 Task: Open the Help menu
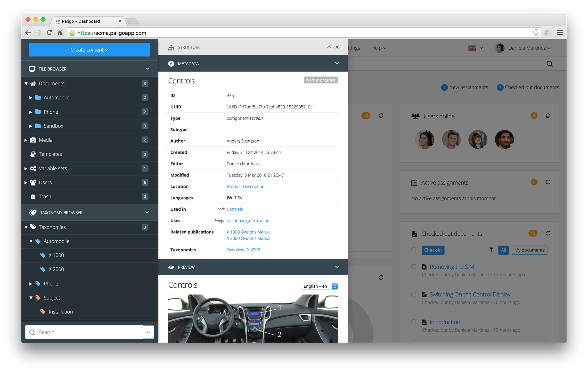379,48
